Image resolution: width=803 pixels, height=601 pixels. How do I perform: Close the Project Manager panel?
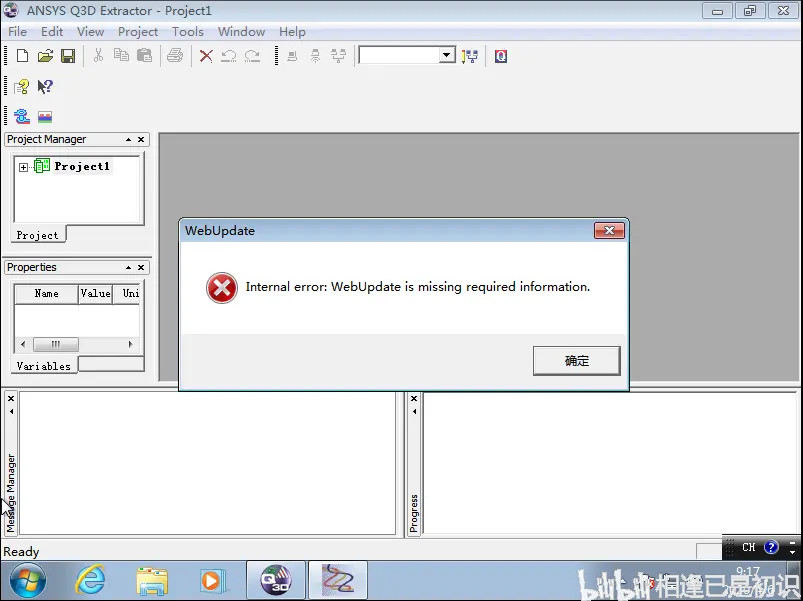point(141,139)
